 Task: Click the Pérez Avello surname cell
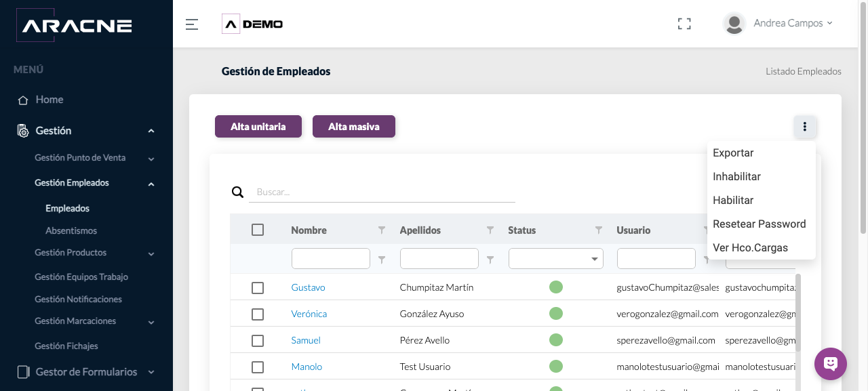[x=425, y=340]
